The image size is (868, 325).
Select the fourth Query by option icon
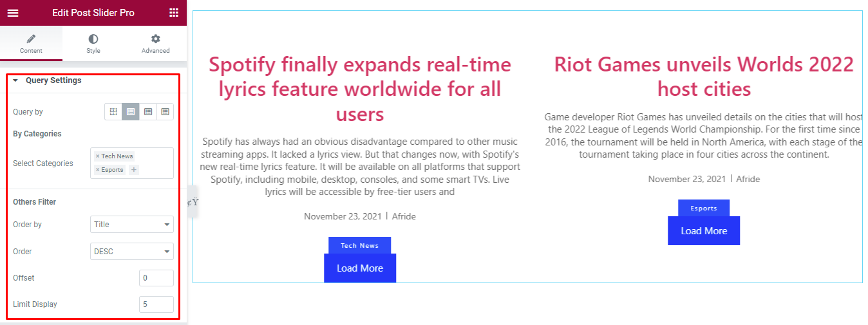click(x=165, y=112)
